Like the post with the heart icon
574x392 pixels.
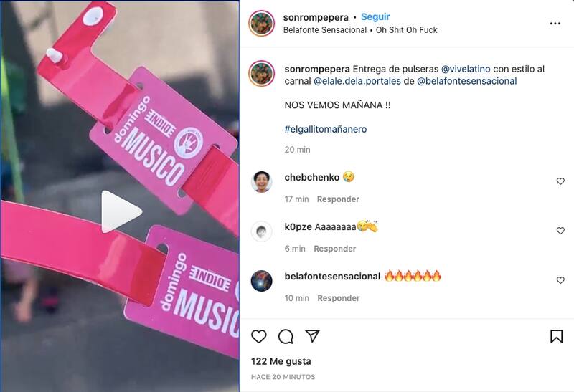[x=259, y=336]
